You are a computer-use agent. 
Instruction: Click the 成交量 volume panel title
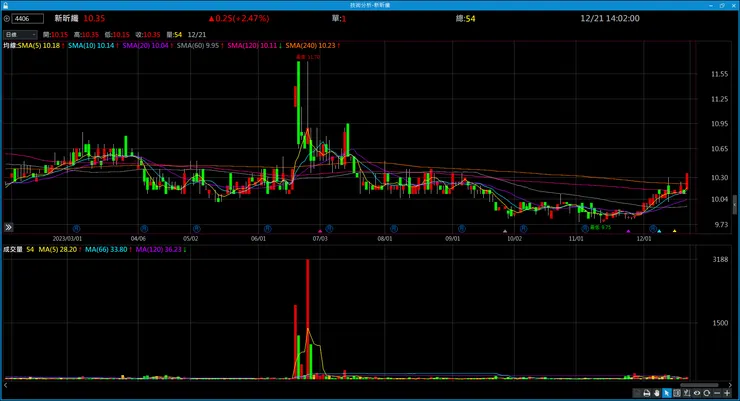(x=13, y=249)
